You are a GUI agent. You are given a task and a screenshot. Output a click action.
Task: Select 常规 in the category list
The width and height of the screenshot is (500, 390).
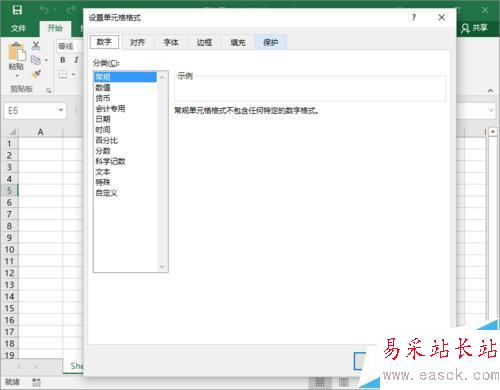pos(125,77)
